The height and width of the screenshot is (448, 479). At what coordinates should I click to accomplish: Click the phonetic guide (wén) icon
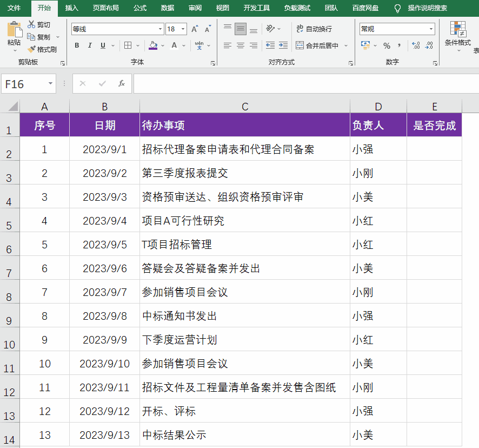click(x=199, y=45)
